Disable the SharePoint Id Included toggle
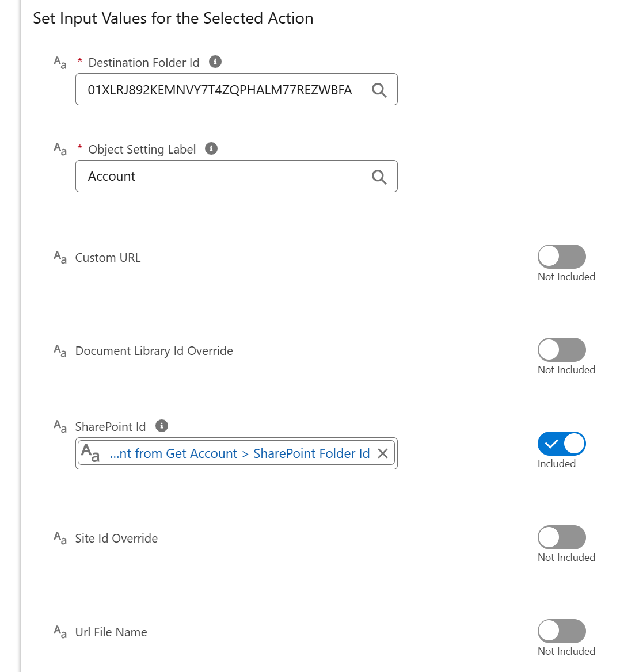Screen dimensions: 639x672 [562, 444]
